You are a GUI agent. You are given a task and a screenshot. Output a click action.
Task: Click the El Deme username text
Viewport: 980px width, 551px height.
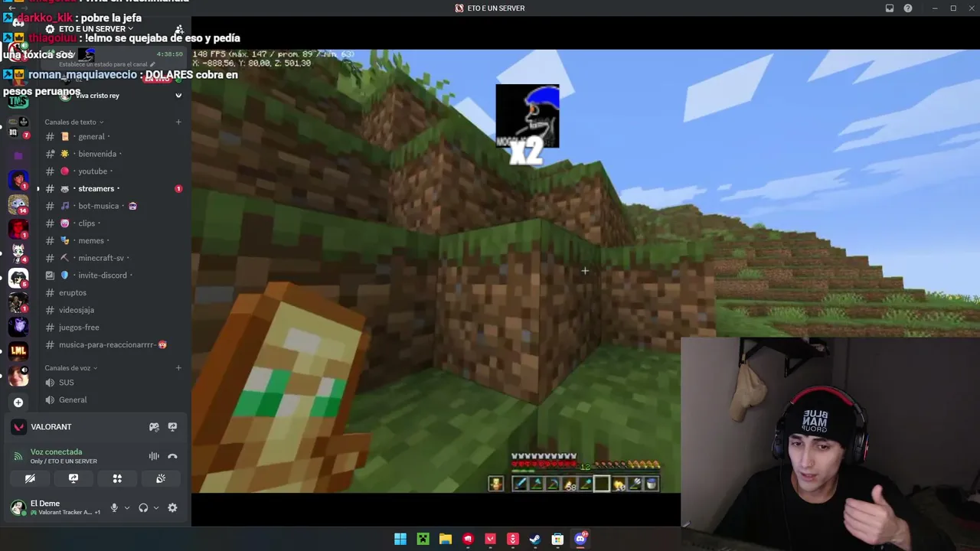coord(45,504)
